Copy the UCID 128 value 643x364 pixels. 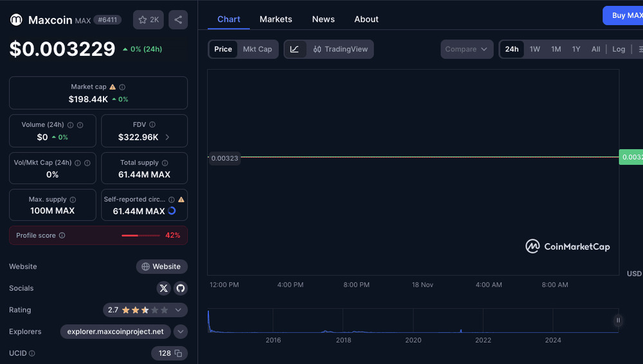[x=178, y=353]
